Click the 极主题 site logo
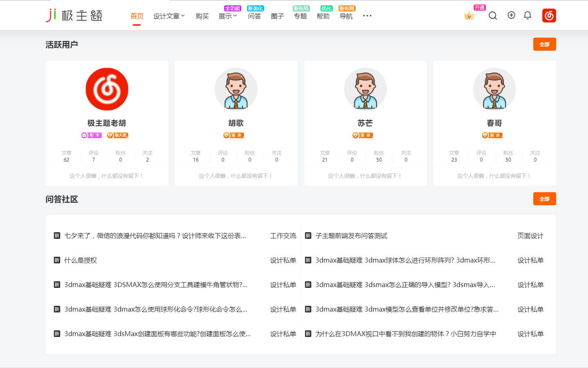Viewport: 588px width, 368px height. point(74,16)
